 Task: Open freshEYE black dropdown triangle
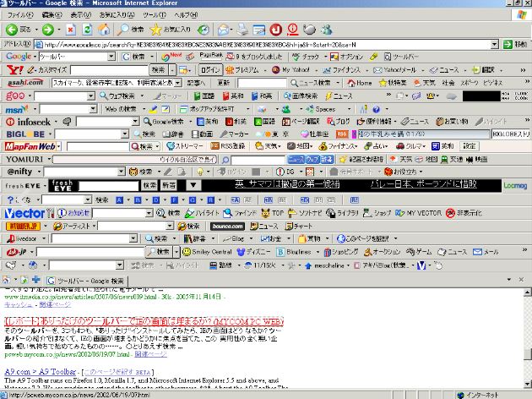tap(193, 185)
